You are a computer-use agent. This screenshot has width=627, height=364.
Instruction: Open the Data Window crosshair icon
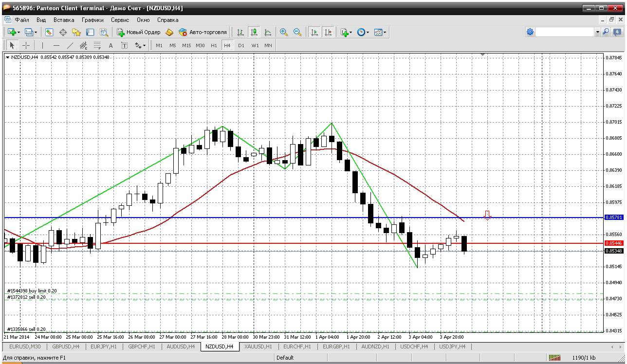pos(63,32)
